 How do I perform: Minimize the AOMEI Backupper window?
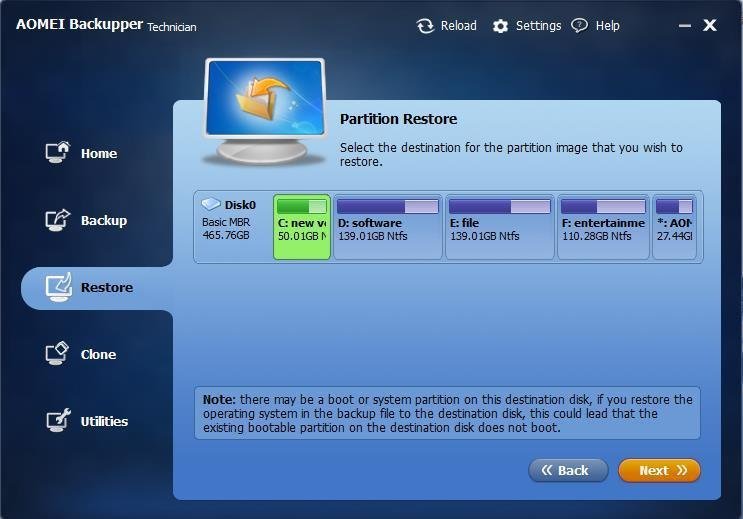684,26
